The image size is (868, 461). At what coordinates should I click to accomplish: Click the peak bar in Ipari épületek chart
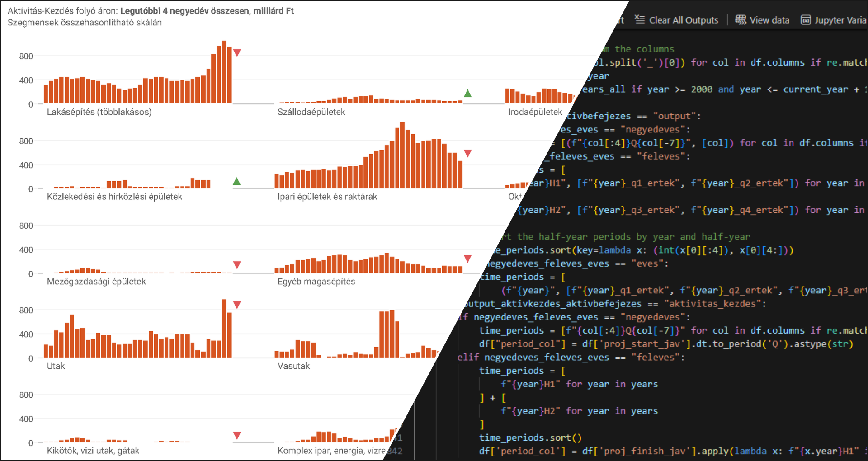tap(402, 155)
